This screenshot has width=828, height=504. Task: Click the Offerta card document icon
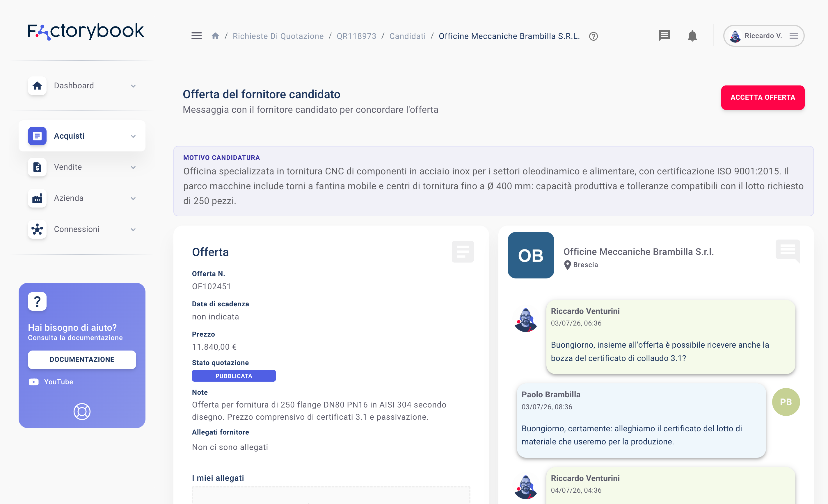pos(463,252)
